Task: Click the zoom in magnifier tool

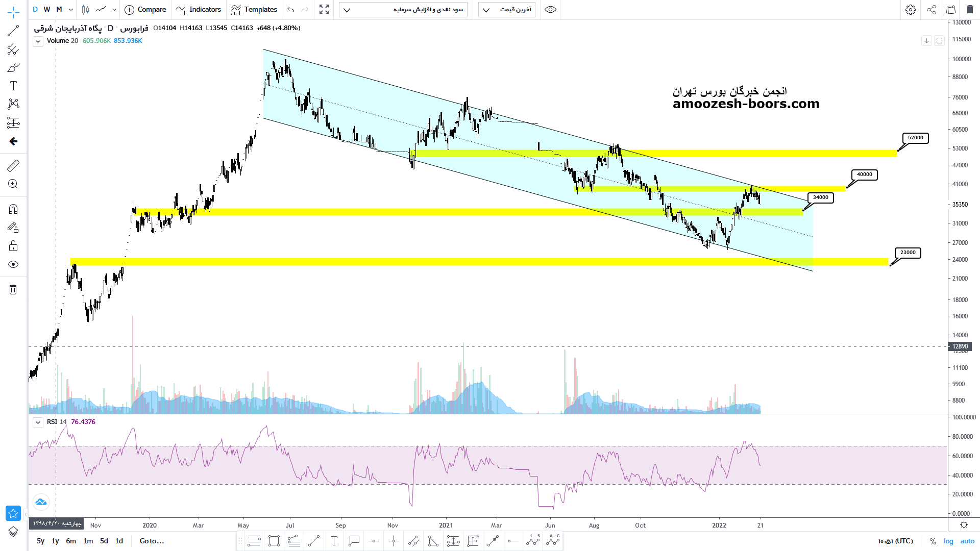Action: (13, 184)
